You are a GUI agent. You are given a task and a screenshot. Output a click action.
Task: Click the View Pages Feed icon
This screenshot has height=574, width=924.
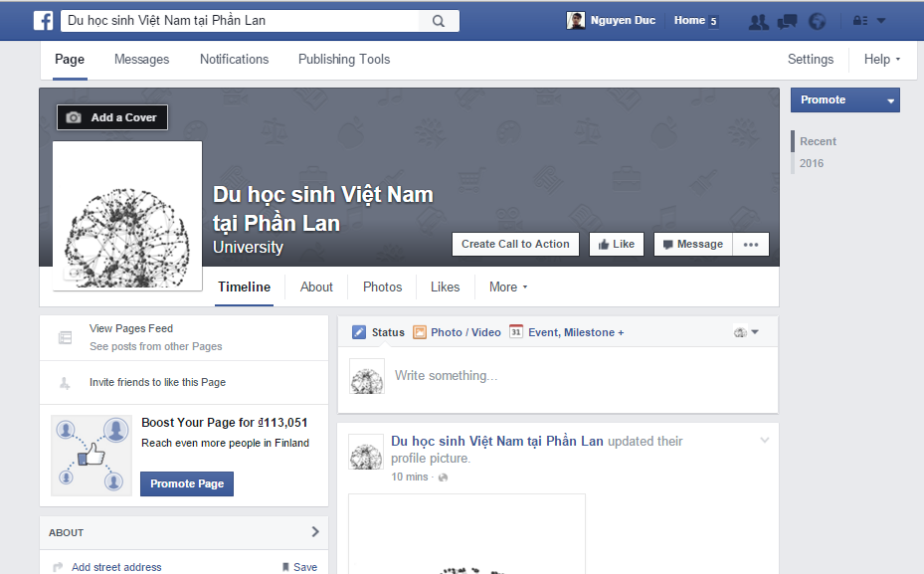click(65, 337)
